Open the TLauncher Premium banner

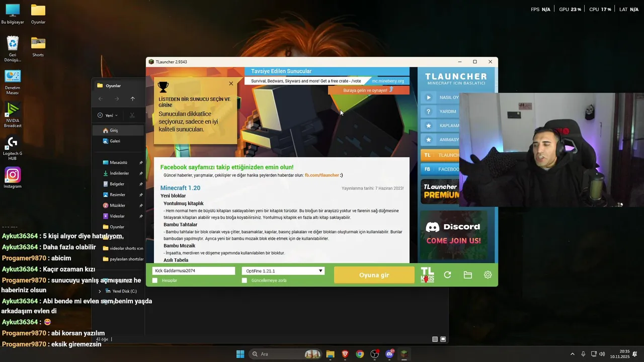pos(440,191)
